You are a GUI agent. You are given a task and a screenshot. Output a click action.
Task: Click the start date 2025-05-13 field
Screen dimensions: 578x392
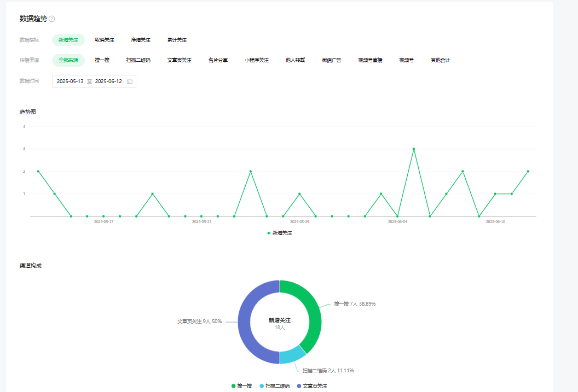(x=70, y=81)
